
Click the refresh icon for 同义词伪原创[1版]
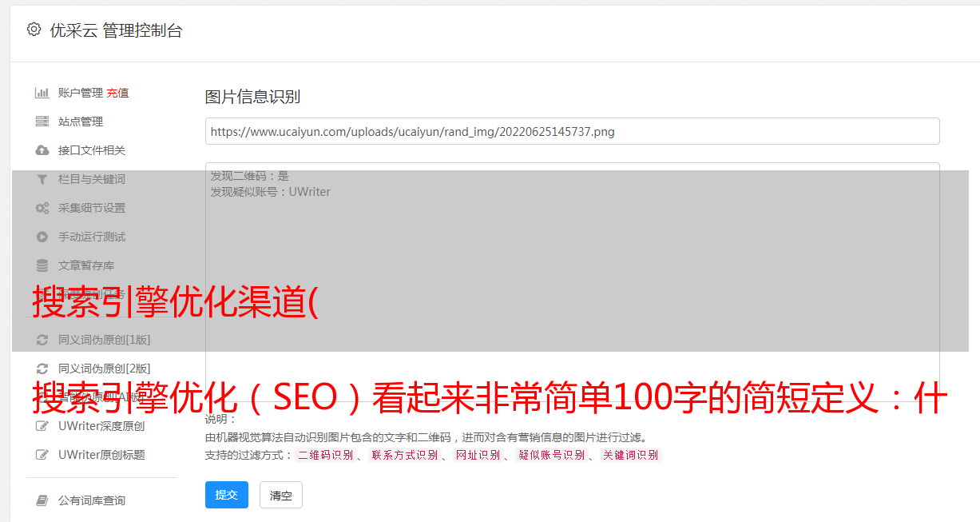tap(42, 340)
